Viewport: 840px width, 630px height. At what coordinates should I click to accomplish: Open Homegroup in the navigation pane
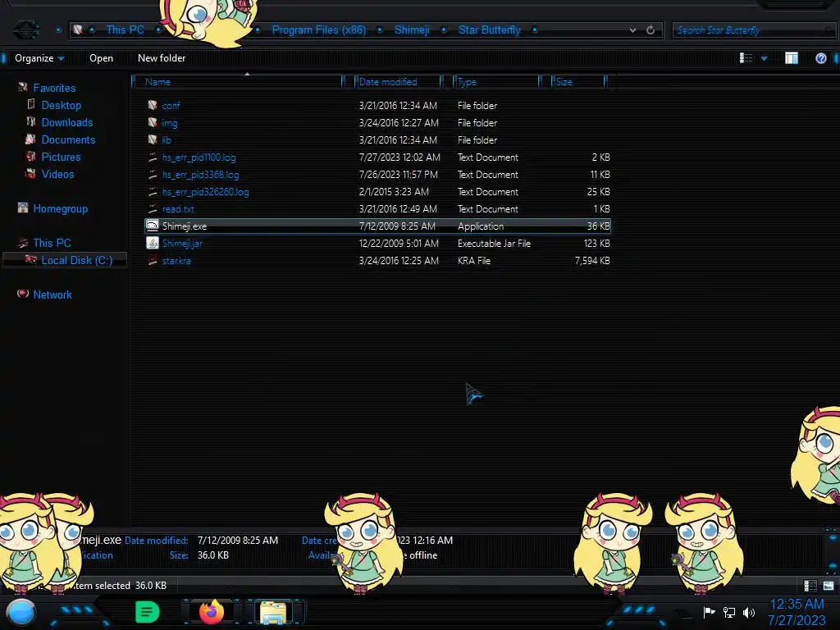(61, 208)
